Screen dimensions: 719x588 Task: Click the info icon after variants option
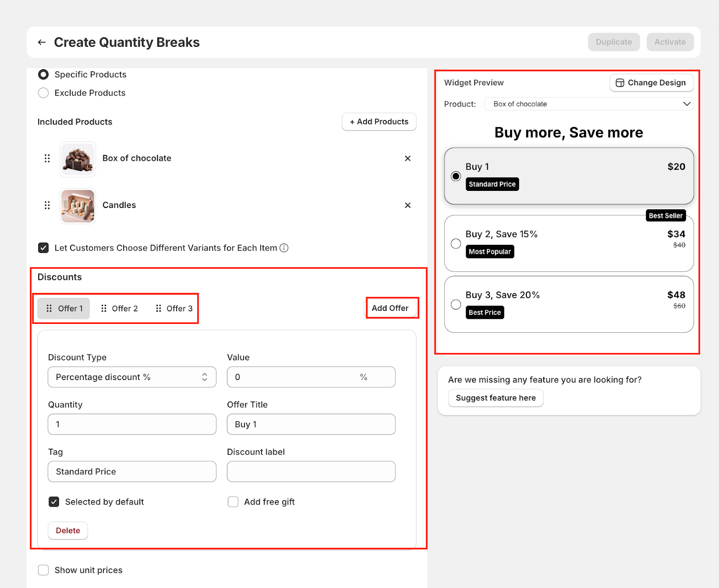284,248
